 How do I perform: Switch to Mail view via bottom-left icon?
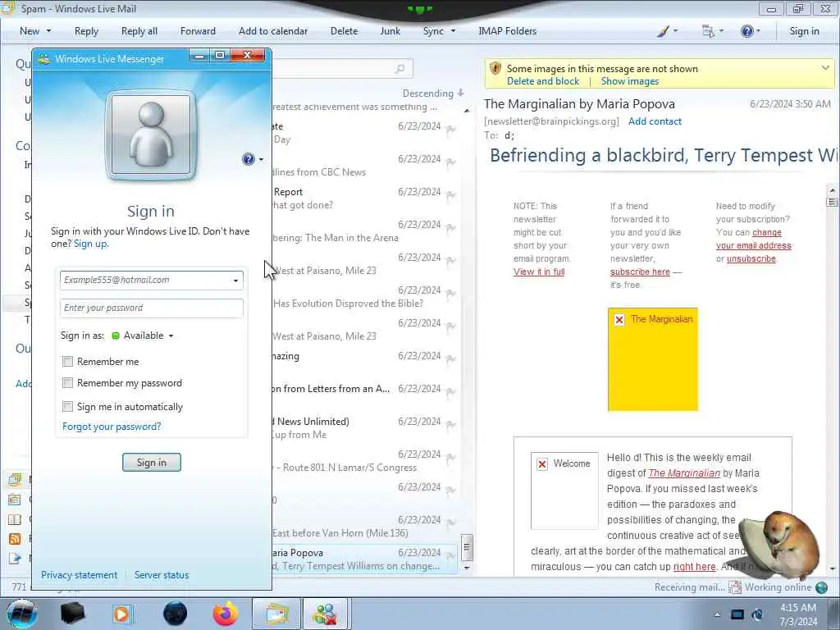tap(15, 479)
